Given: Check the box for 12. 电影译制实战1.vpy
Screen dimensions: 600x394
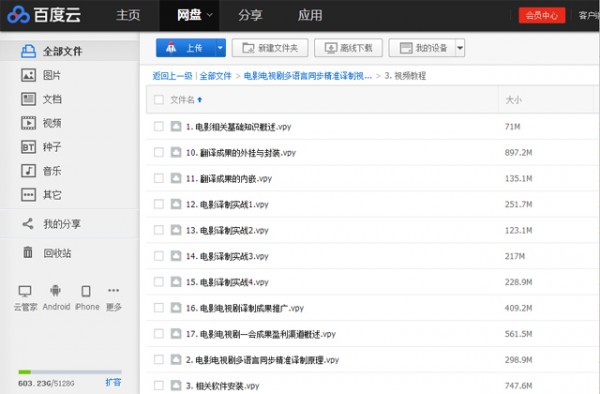Looking at the screenshot, I should [158, 204].
